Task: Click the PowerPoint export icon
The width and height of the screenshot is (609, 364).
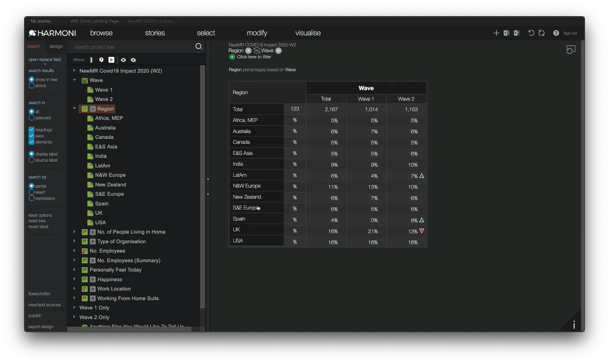Action: click(517, 33)
